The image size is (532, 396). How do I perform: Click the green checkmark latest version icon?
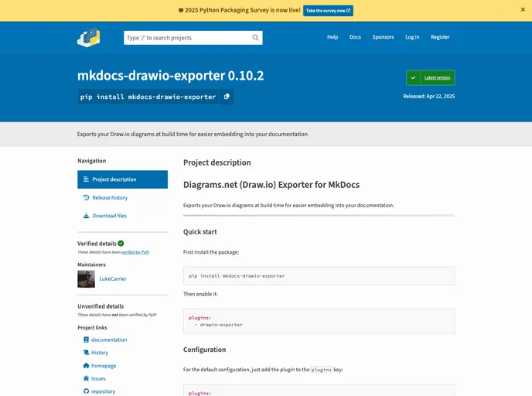[413, 77]
